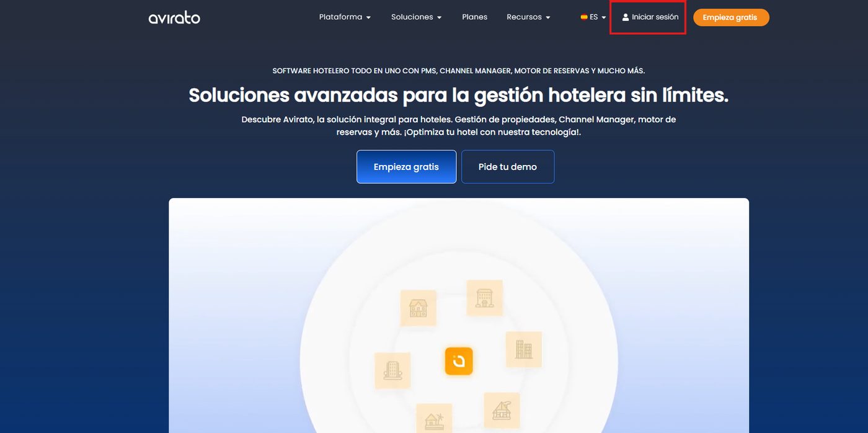Select the house icon tile in illustration
The image size is (868, 433).
(418, 308)
